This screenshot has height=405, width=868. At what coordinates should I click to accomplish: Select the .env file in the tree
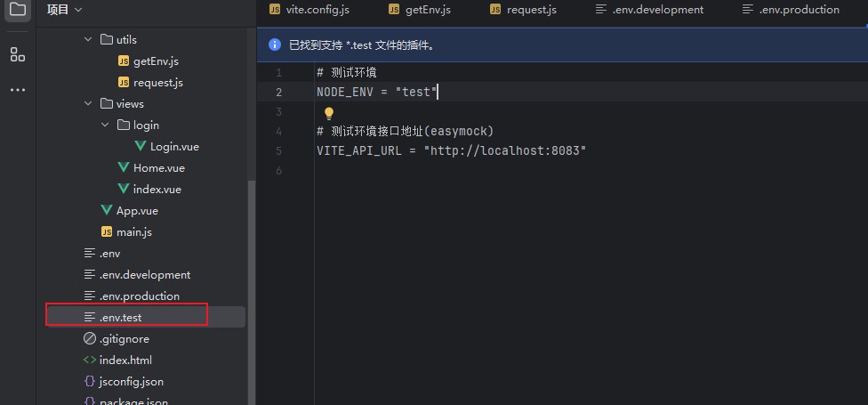(109, 253)
